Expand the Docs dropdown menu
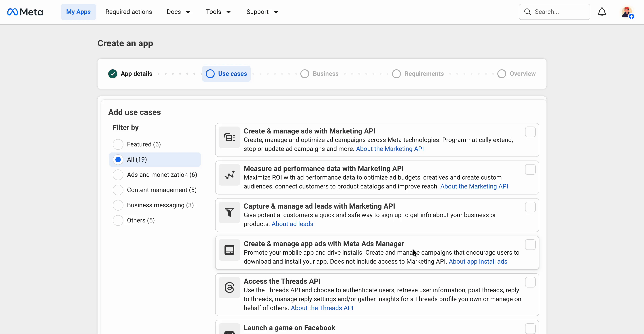The height and width of the screenshot is (334, 644). [178, 12]
